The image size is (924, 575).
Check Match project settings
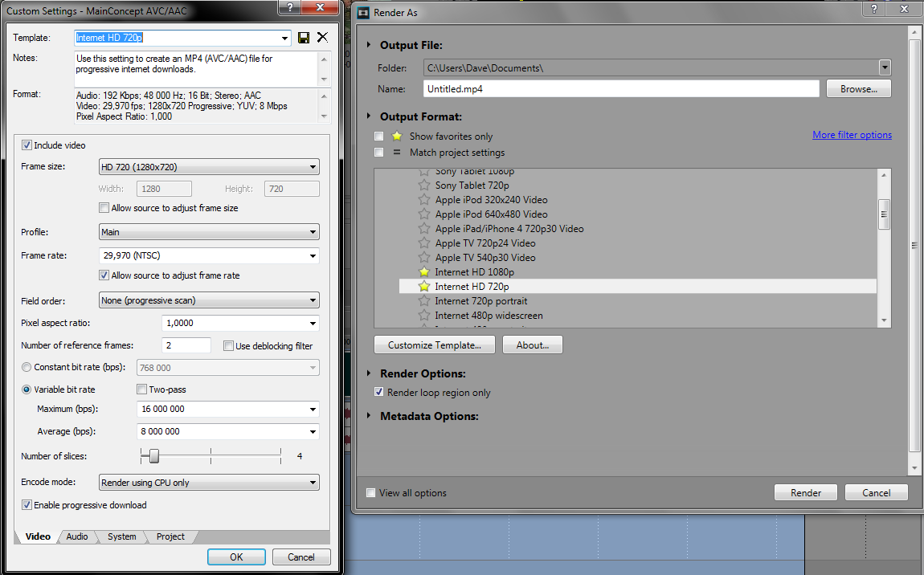379,153
